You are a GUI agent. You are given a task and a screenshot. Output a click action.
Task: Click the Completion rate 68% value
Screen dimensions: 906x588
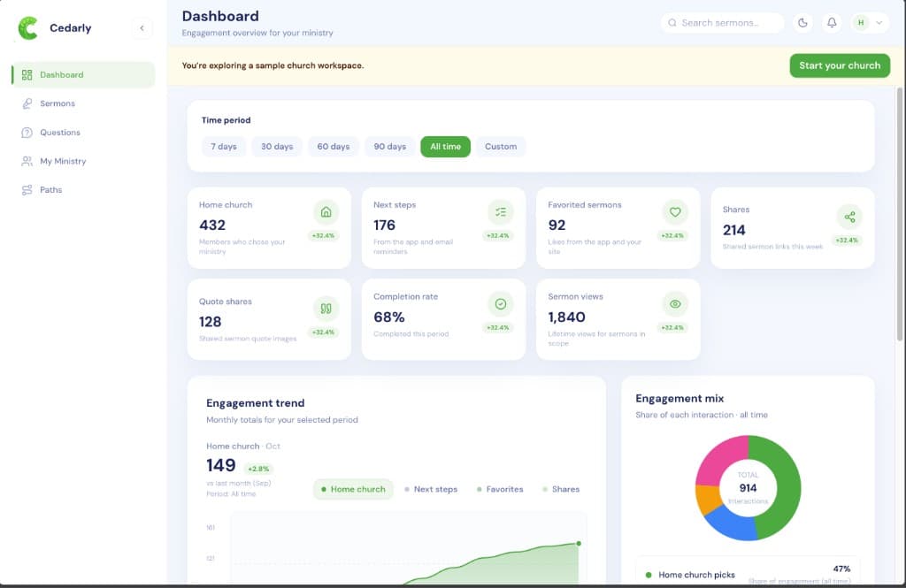389,317
